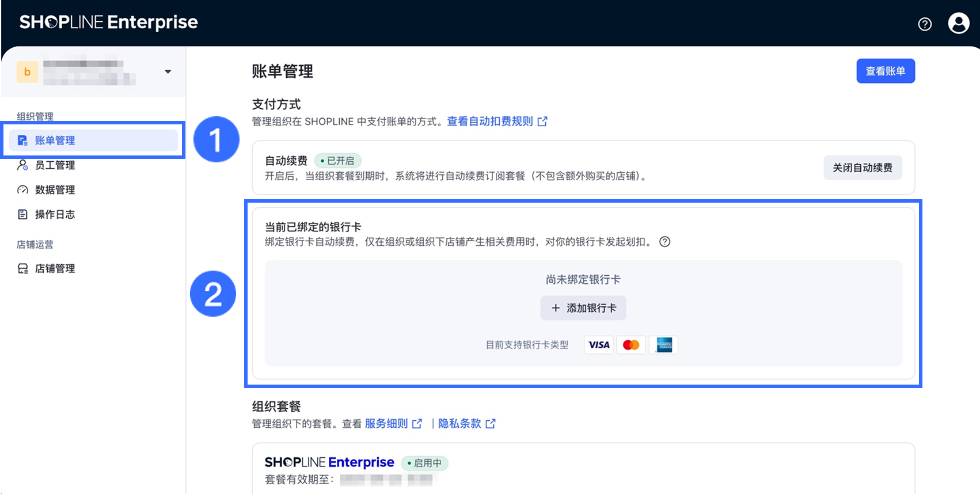This screenshot has height=494, width=980.
Task: Open the 隐私条款 link
Action: 459,424
